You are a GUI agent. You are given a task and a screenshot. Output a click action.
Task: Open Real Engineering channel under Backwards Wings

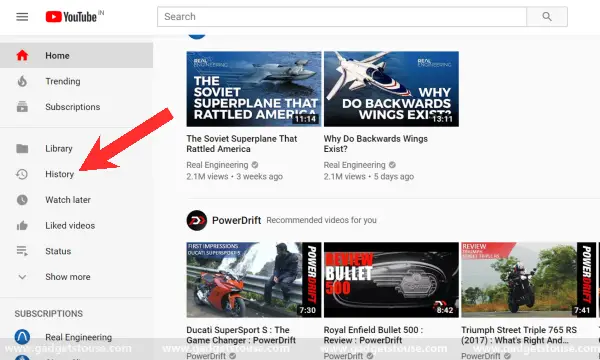(x=355, y=165)
